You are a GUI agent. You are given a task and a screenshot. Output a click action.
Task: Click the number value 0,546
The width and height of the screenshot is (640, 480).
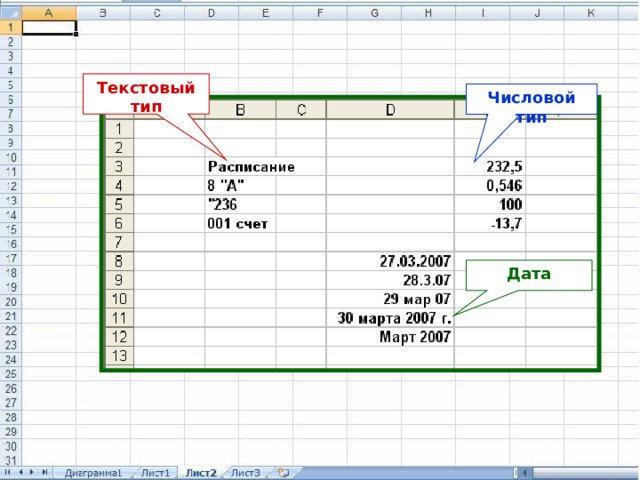click(x=504, y=186)
